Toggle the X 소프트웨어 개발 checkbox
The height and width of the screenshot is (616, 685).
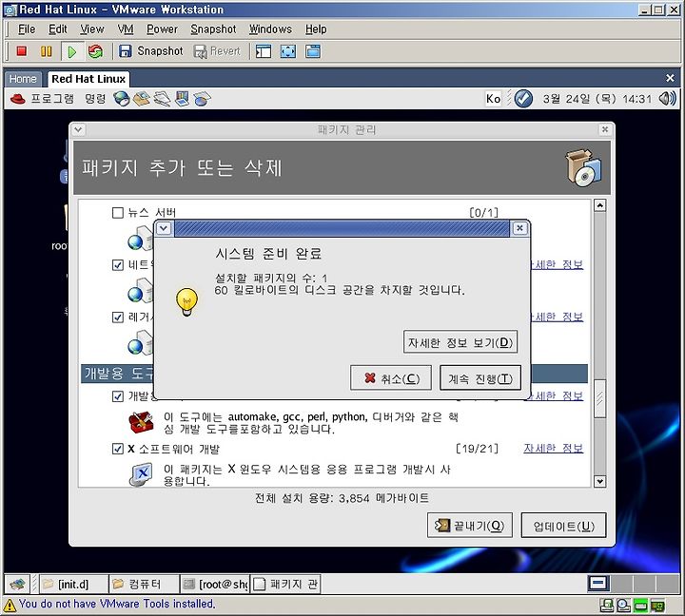pyautogui.click(x=118, y=449)
